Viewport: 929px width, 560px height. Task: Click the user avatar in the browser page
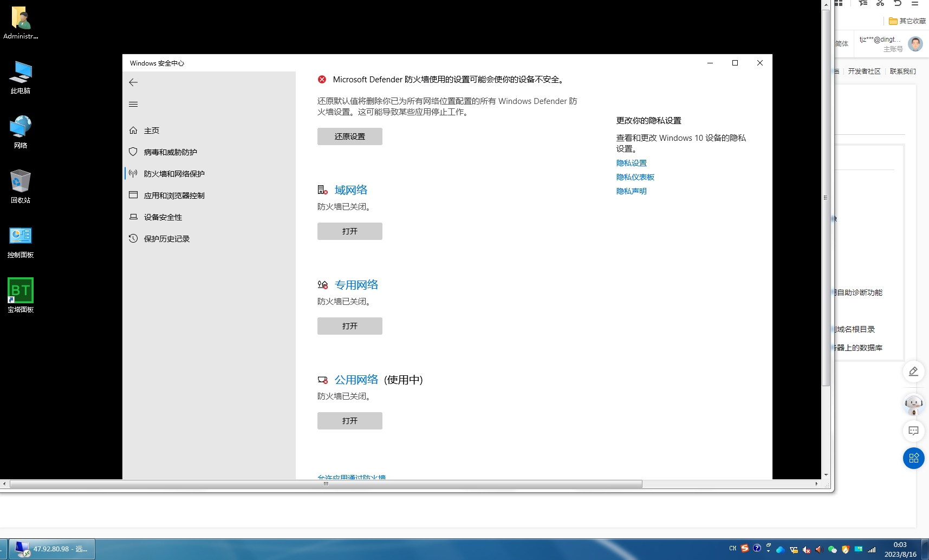915,44
